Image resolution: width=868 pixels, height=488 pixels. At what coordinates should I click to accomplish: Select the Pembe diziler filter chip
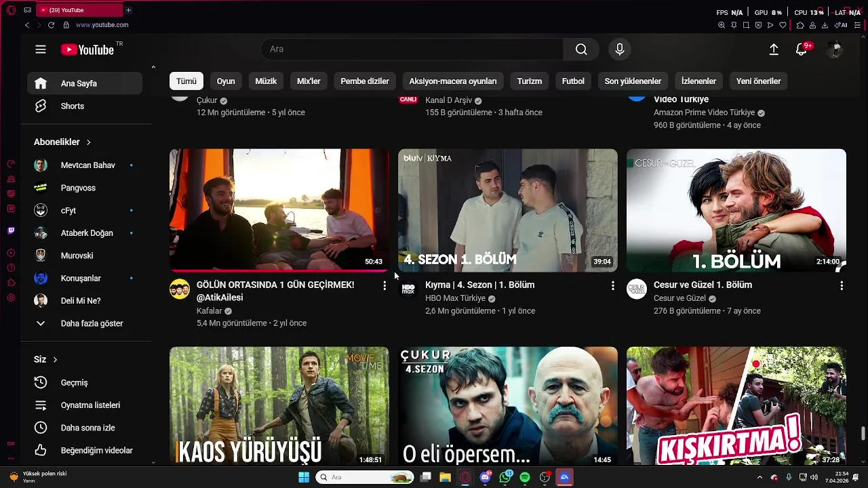365,81
